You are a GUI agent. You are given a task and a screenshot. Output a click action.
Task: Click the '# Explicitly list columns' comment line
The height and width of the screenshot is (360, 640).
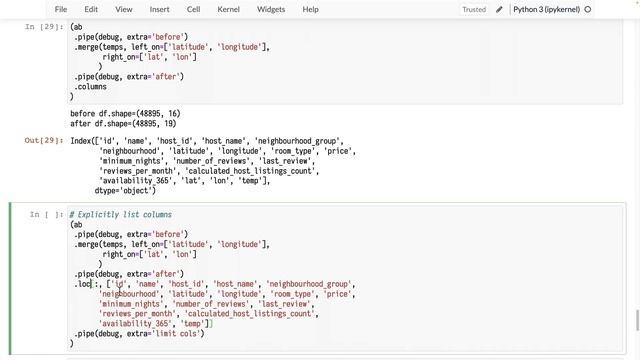(x=121, y=215)
